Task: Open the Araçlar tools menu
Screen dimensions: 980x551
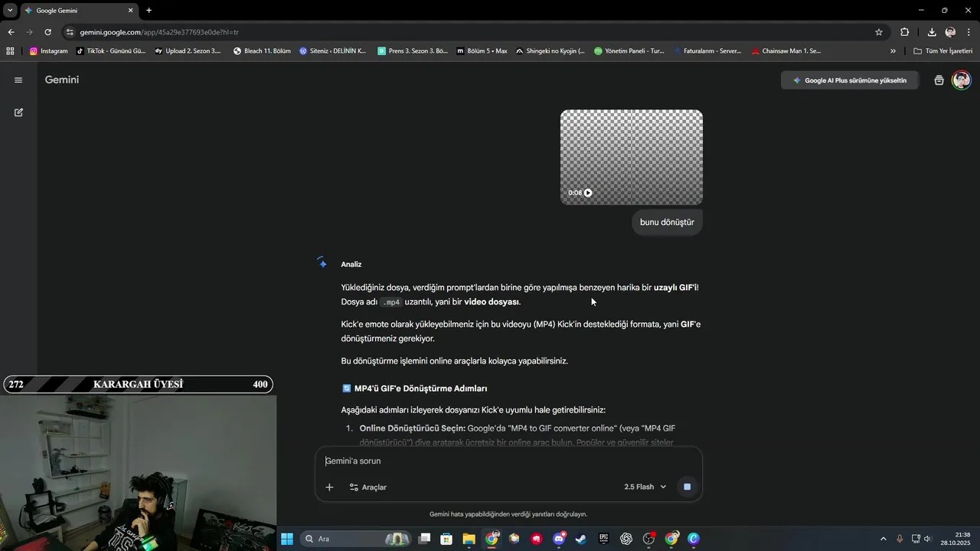Action: point(367,487)
